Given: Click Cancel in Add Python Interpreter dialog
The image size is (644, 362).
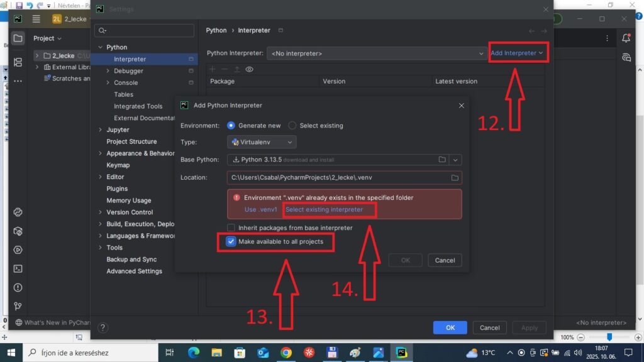Looking at the screenshot, I should pos(445,260).
